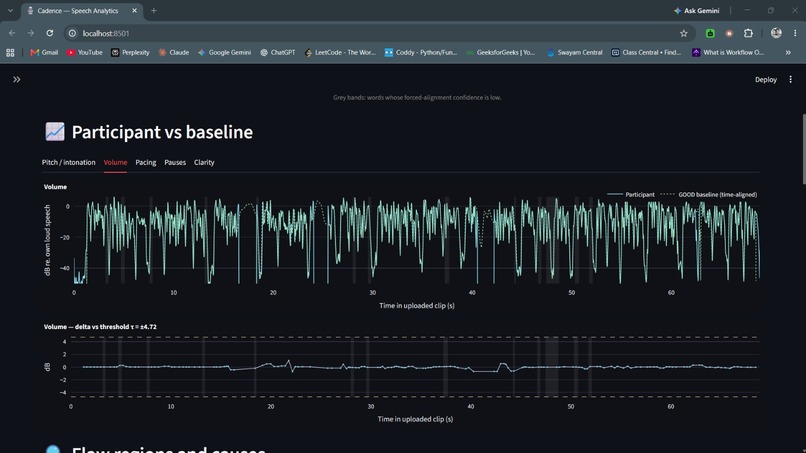Screen dimensions: 806x453
Task: Click the chart emoji beside Participant vs baseline
Action: (54, 132)
